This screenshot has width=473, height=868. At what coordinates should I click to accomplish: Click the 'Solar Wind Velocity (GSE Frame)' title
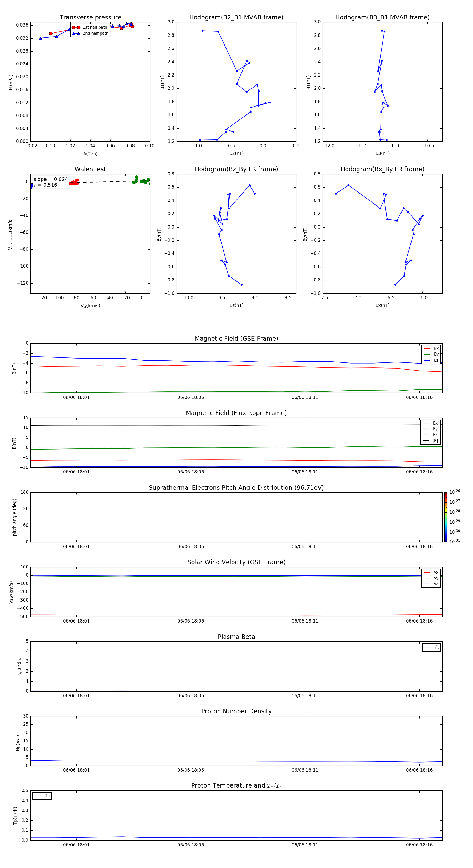[x=236, y=562]
